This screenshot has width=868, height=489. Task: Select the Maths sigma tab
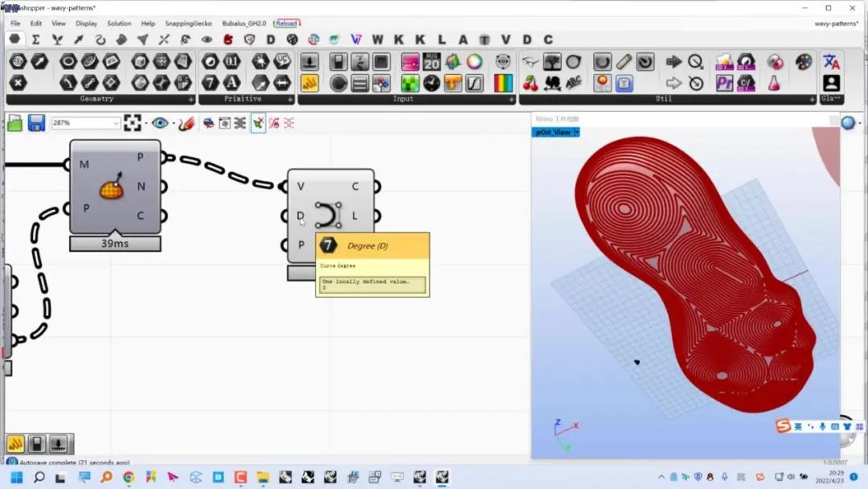click(36, 39)
